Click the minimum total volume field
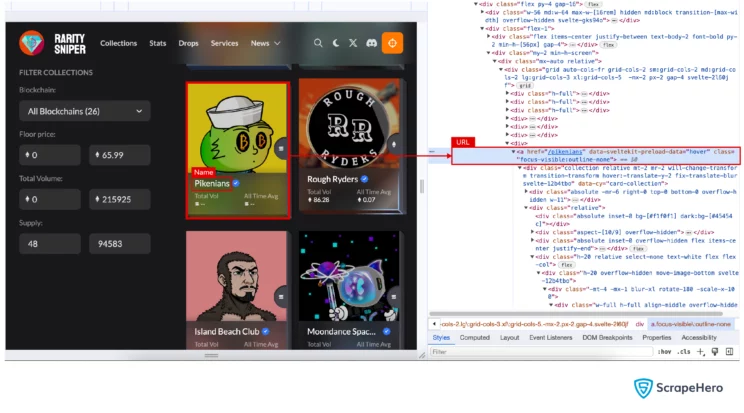Viewport: 744px width, 413px height. click(x=49, y=199)
